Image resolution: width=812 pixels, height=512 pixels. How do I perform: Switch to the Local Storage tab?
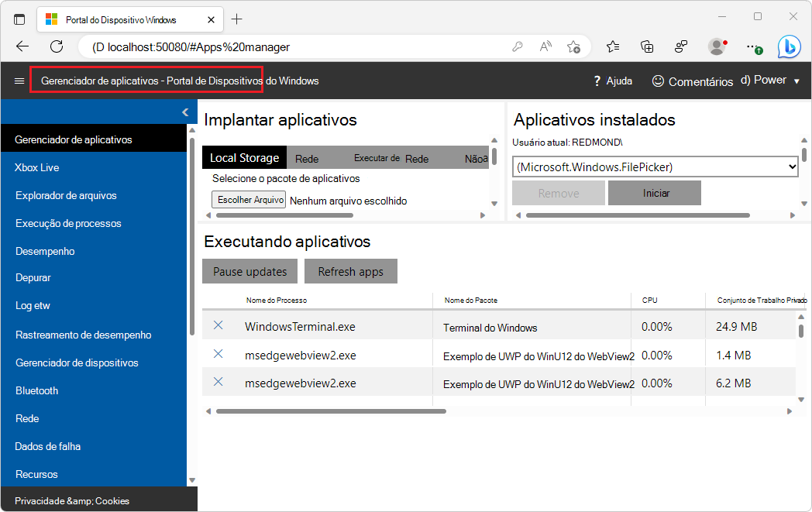coord(244,158)
